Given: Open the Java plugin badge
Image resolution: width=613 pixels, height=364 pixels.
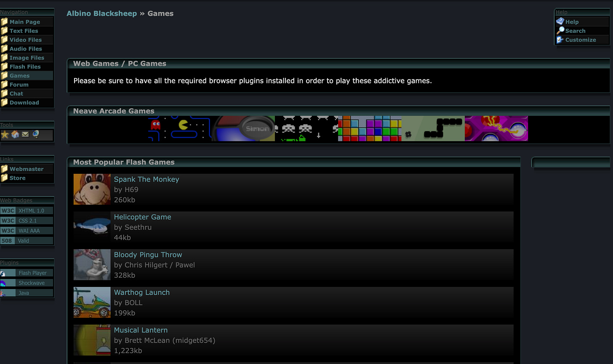Looking at the screenshot, I should (x=27, y=293).
